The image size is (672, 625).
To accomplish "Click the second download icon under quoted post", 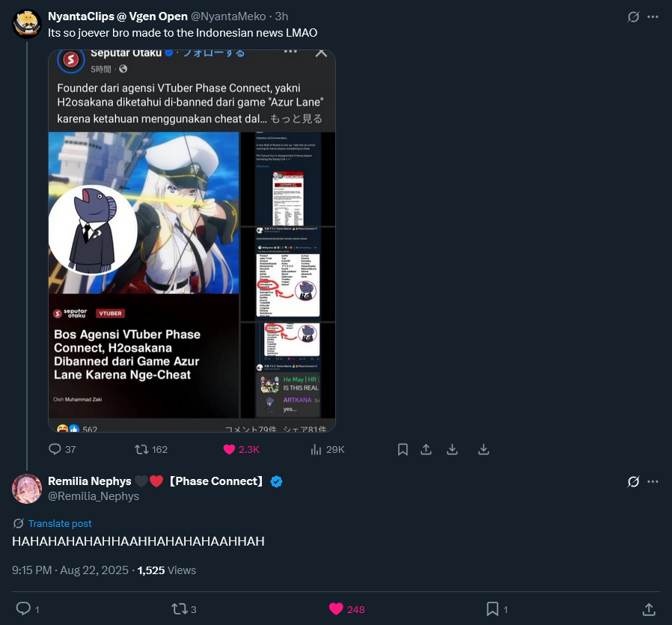I will coord(483,449).
